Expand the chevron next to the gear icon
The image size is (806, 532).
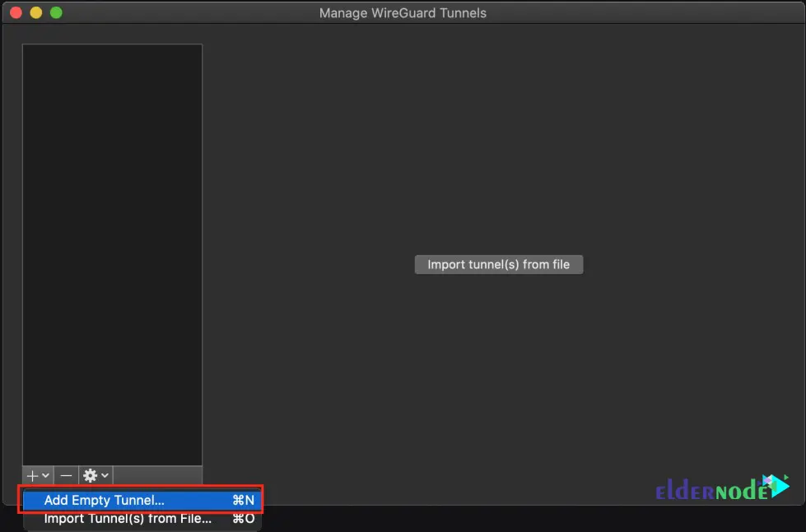point(105,475)
